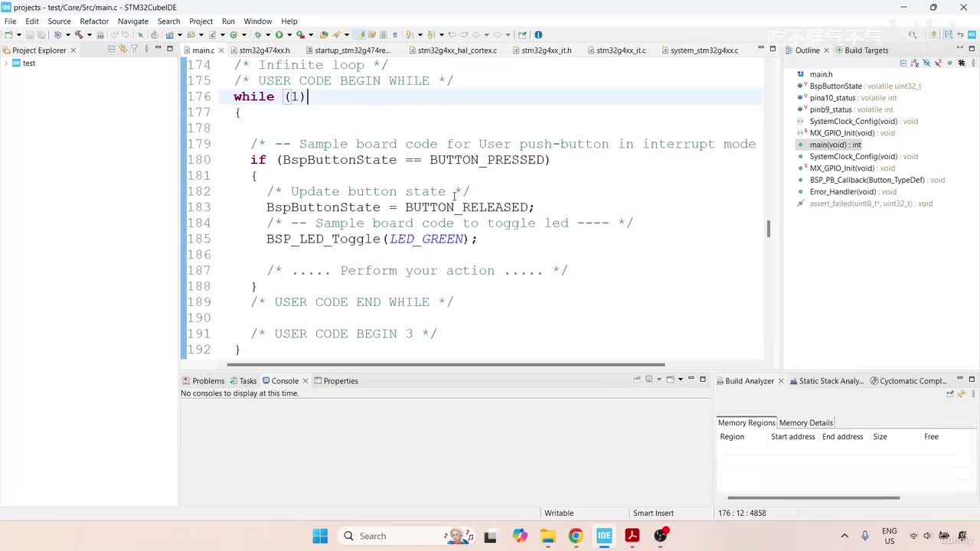Viewport: 980px width, 551px height.
Task: Open the Source menu
Action: (x=59, y=21)
